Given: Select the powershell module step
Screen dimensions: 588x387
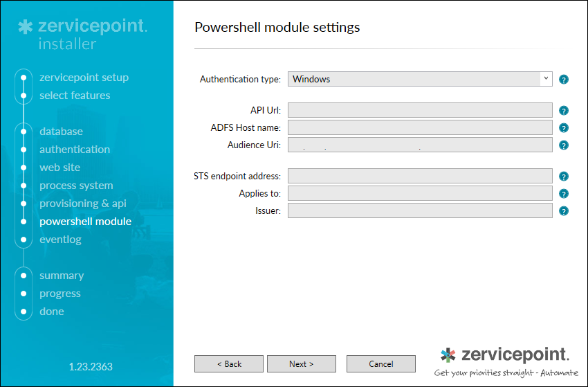Looking at the screenshot, I should pyautogui.click(x=86, y=222).
